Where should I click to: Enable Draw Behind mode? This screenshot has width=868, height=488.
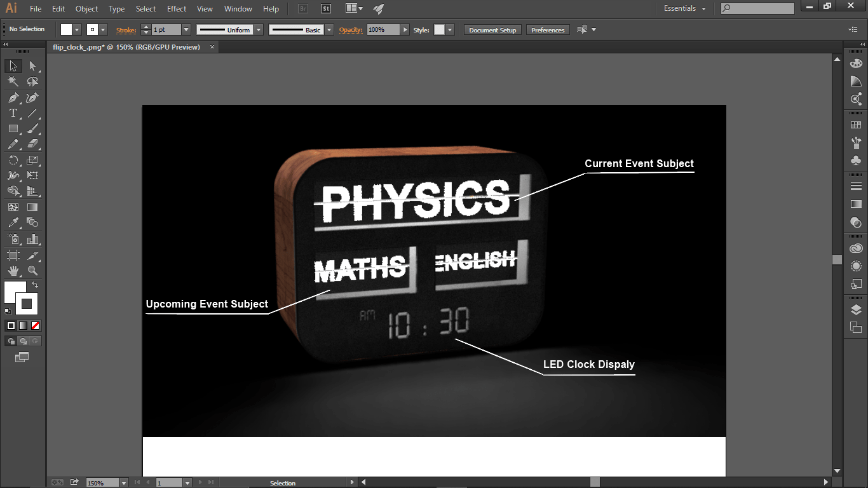23,341
